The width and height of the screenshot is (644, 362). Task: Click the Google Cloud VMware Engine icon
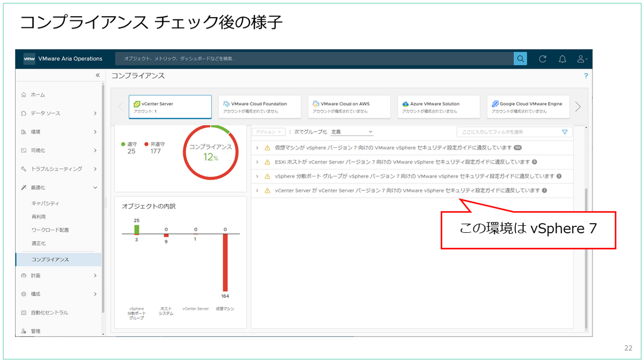(x=495, y=104)
